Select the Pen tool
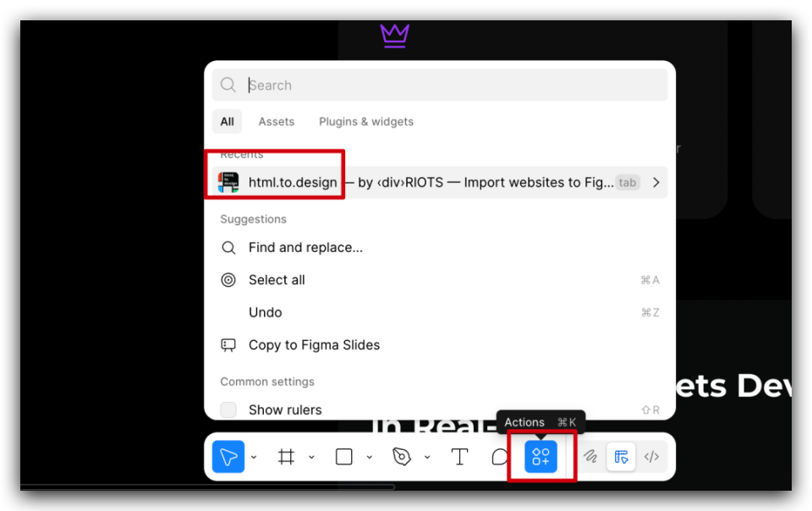 tap(401, 457)
